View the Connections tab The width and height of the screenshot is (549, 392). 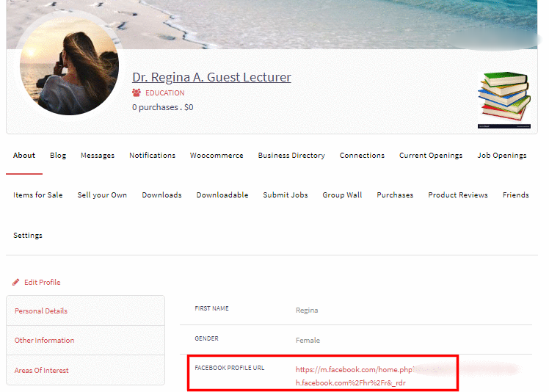(362, 156)
